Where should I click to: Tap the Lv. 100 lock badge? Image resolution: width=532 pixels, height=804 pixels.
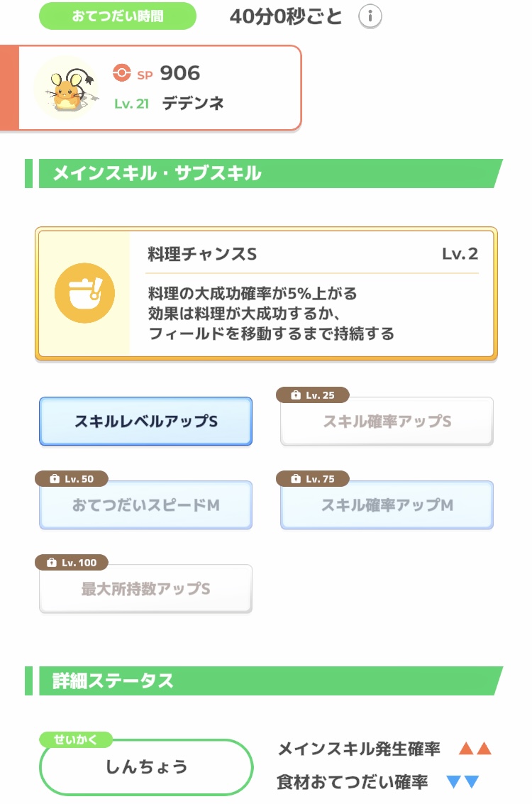72,563
